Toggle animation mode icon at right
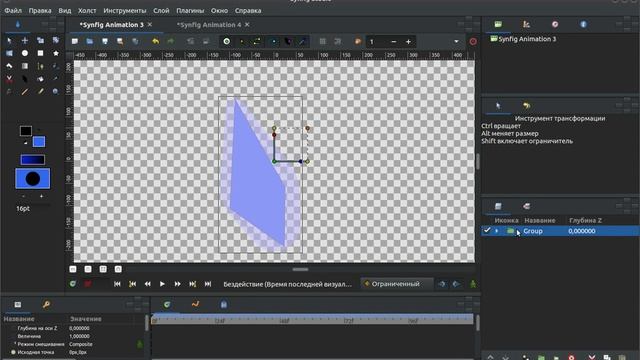This screenshot has height=360, width=640. click(x=473, y=284)
